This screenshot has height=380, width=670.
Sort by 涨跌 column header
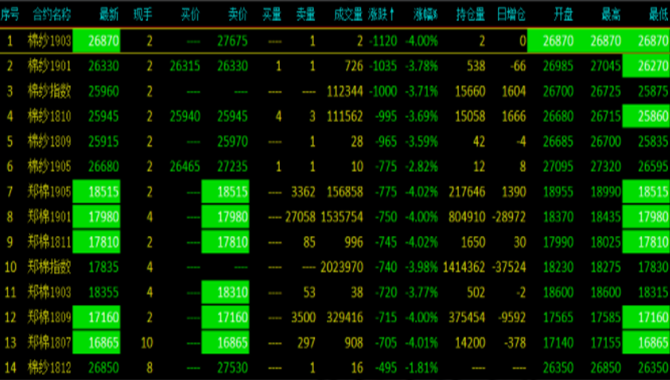coord(381,15)
